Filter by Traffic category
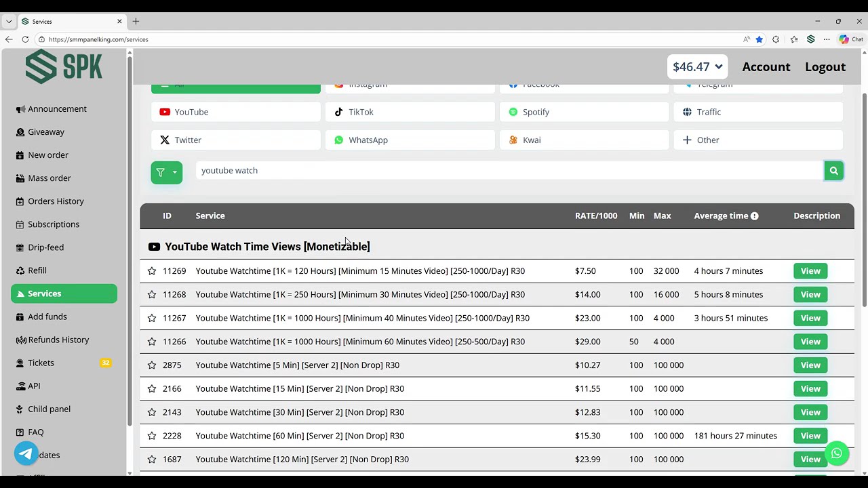The height and width of the screenshot is (488, 868). (758, 112)
